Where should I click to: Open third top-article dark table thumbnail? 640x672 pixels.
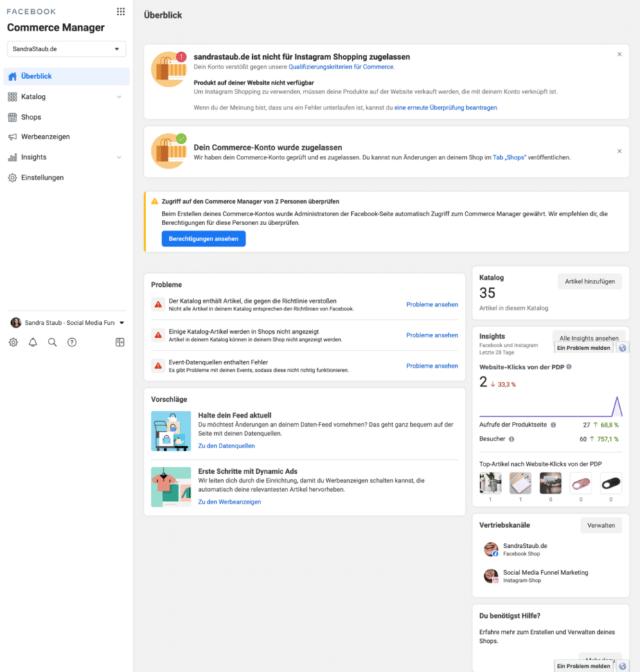tap(551, 483)
